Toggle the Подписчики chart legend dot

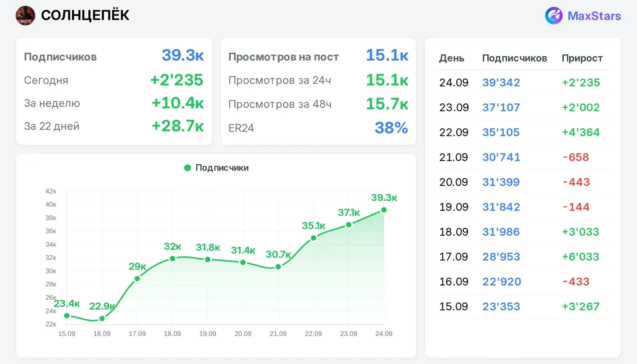[187, 168]
